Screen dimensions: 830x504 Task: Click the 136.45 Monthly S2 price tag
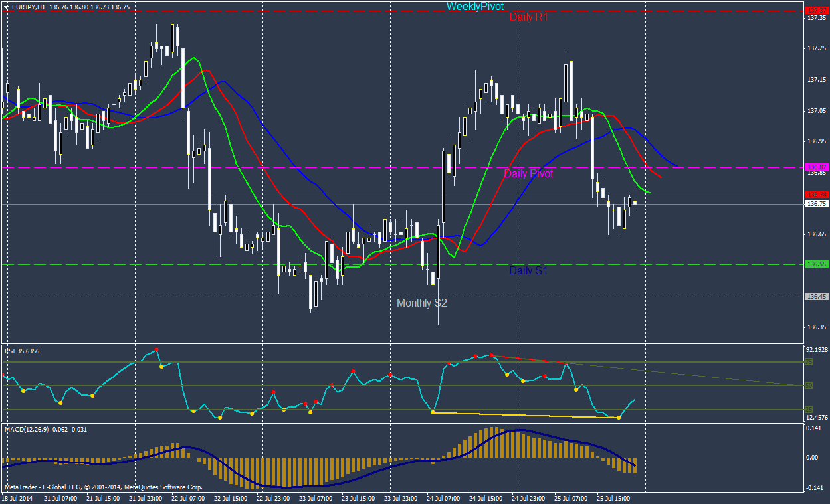(x=815, y=297)
